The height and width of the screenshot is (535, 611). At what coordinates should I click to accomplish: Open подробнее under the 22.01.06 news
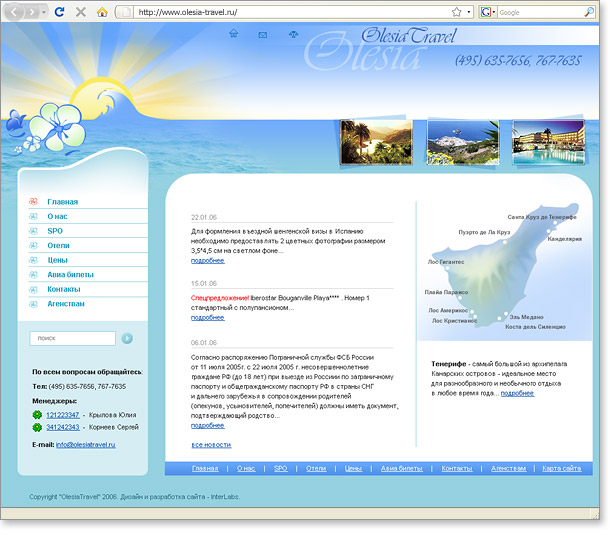click(208, 261)
